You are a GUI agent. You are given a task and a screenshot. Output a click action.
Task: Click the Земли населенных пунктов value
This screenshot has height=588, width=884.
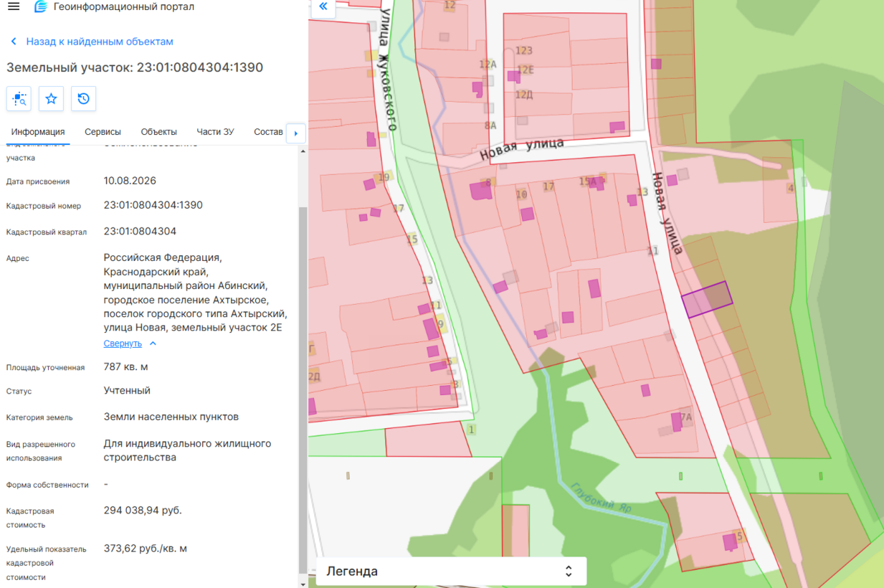[171, 417]
